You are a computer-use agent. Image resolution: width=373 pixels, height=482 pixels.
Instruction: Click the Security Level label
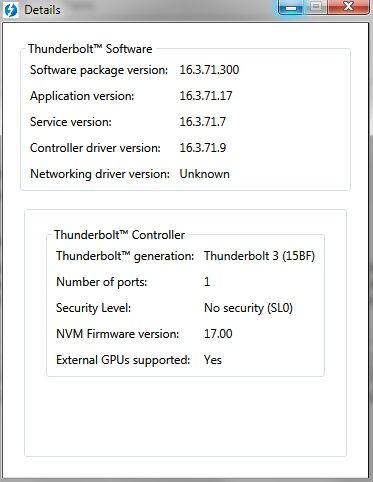pyautogui.click(x=93, y=308)
